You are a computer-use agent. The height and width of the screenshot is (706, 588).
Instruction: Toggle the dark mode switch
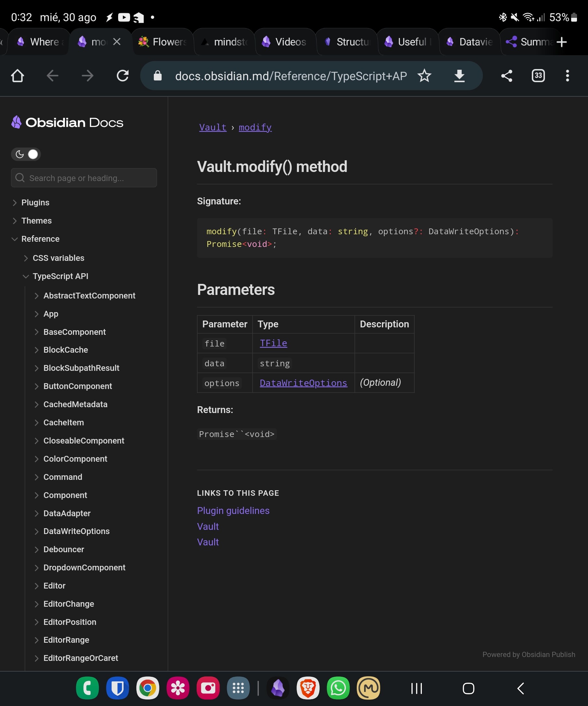point(26,154)
